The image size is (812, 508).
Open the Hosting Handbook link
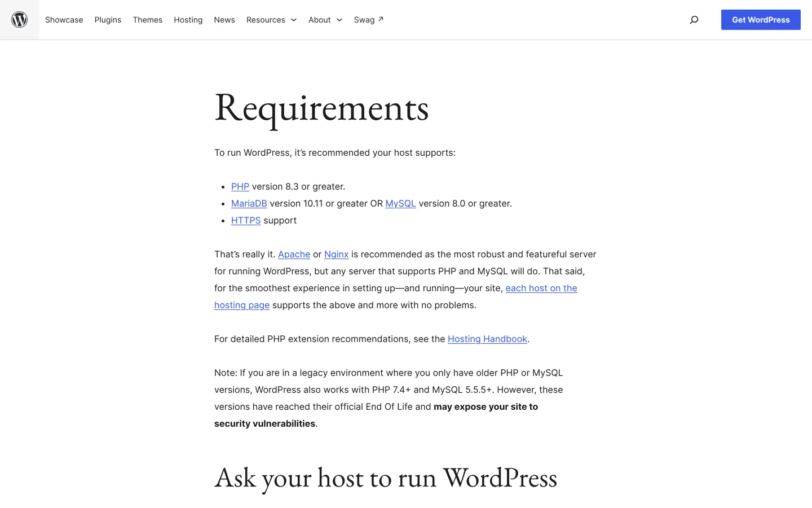(x=487, y=339)
